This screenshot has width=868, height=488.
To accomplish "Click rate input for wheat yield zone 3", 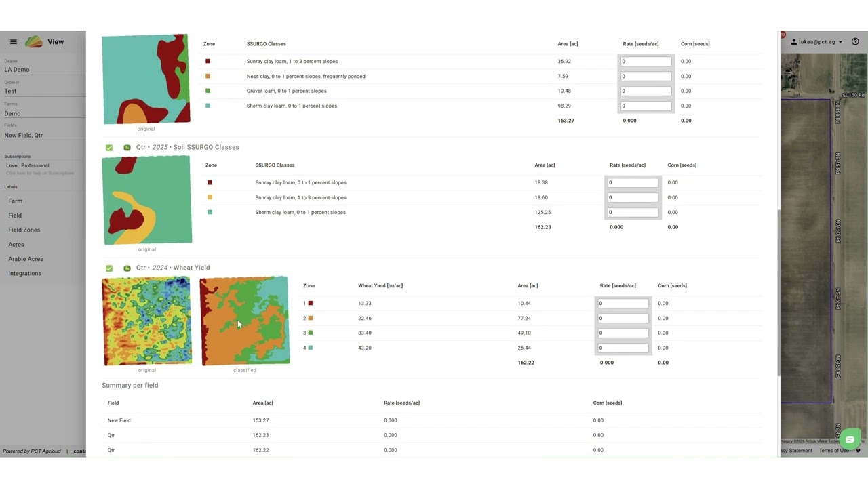I will click(623, 333).
